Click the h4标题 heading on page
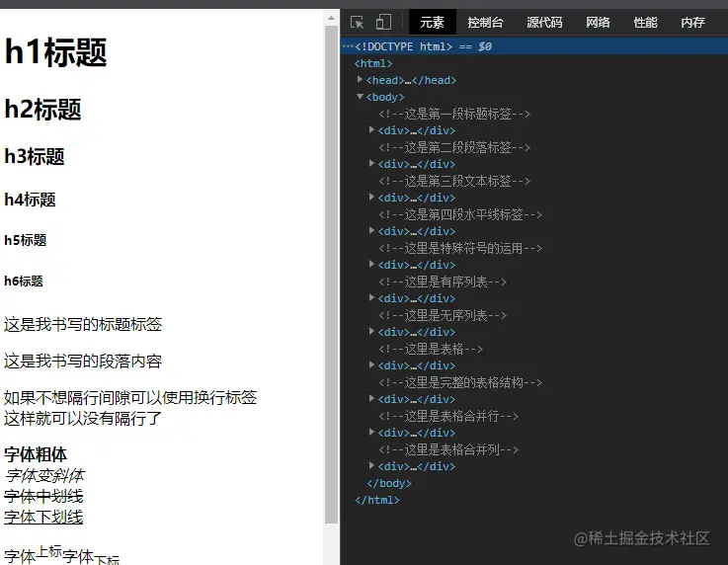The width and height of the screenshot is (728, 565). [30, 200]
